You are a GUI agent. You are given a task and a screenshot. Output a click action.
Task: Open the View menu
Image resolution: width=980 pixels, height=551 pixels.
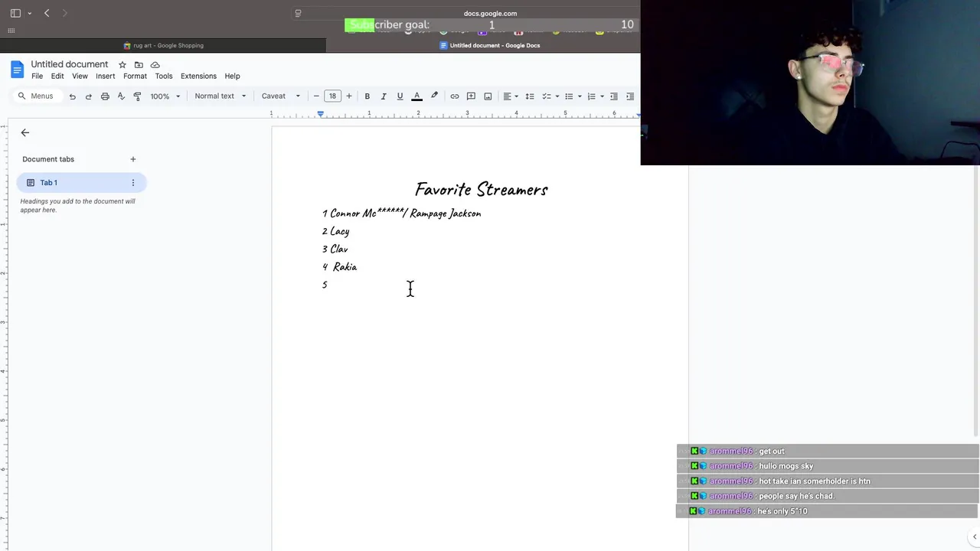pyautogui.click(x=80, y=77)
